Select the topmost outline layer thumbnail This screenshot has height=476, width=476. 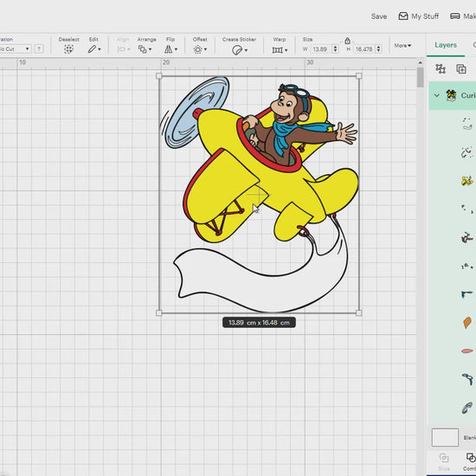pos(467,124)
